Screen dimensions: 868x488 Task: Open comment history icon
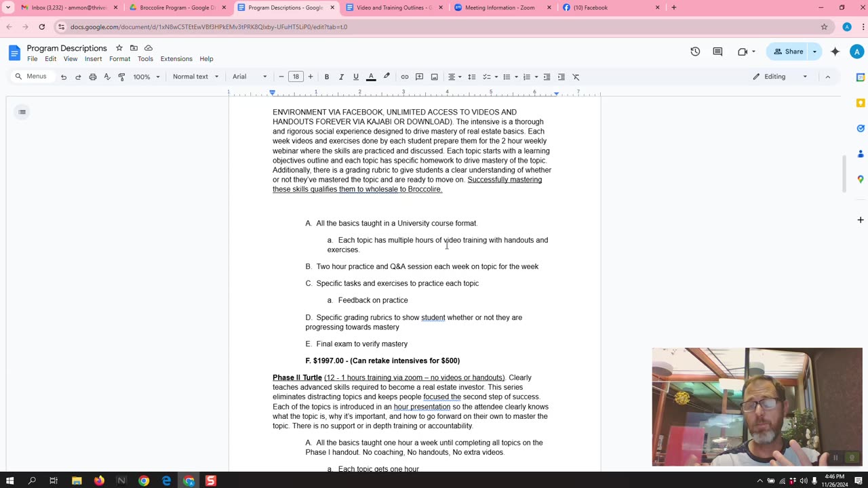[x=717, y=52]
